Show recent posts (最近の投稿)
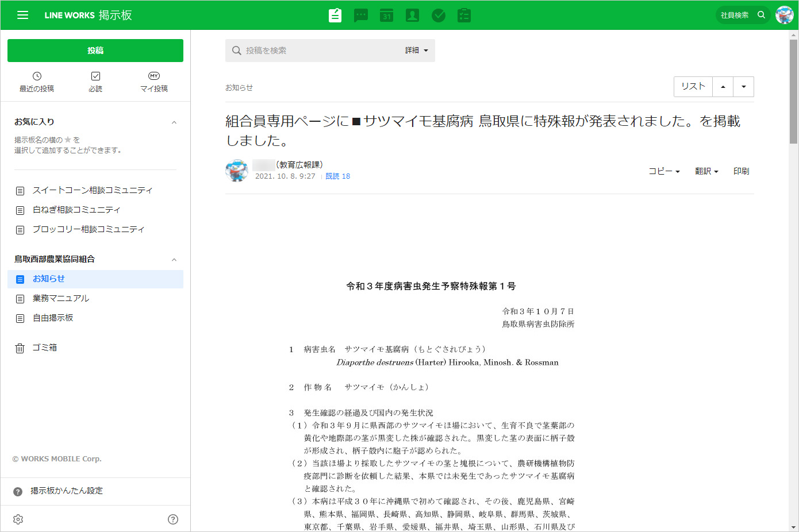799x532 pixels. pos(37,82)
